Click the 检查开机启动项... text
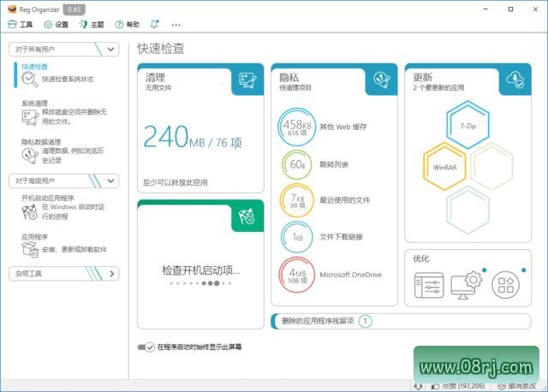548x392 pixels. point(200,270)
